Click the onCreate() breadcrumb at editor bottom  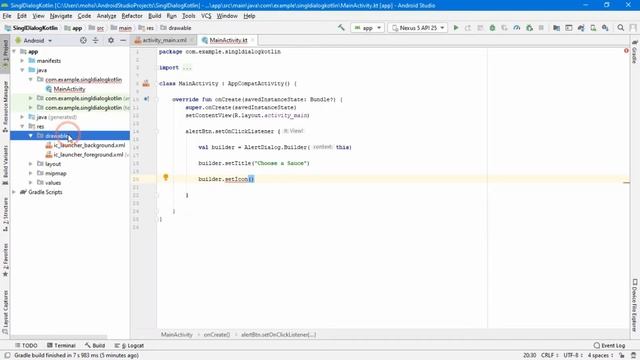point(217,335)
